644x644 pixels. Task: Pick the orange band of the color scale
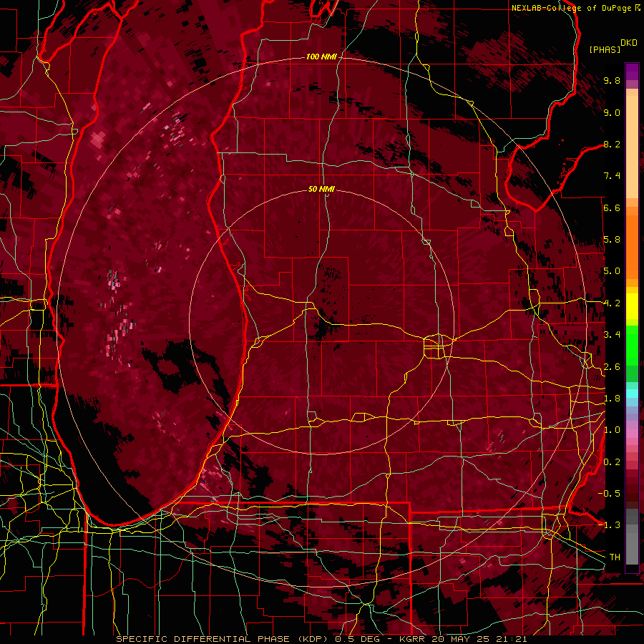632,246
